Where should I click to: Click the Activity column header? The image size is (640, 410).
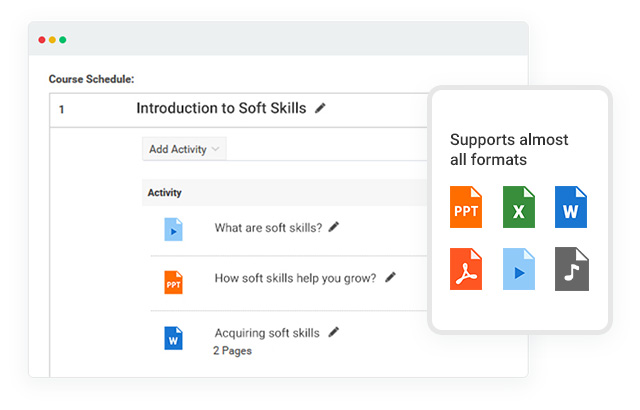(x=164, y=192)
